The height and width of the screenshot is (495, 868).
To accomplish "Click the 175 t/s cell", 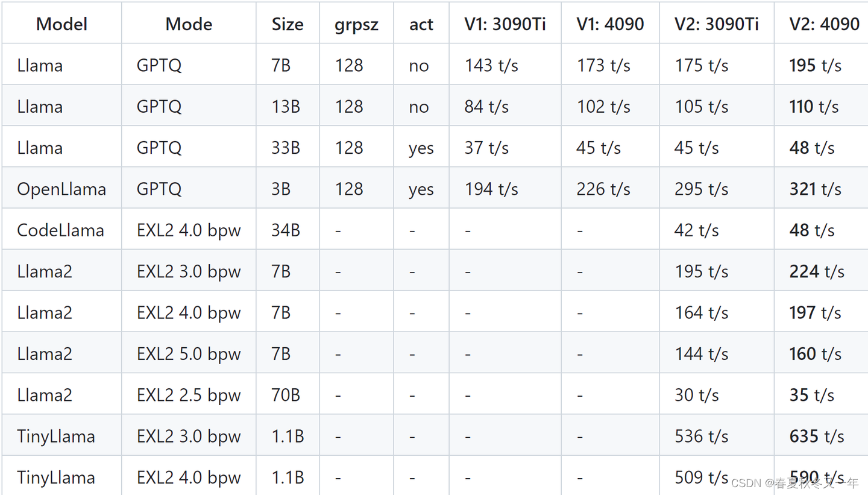I will [x=717, y=65].
